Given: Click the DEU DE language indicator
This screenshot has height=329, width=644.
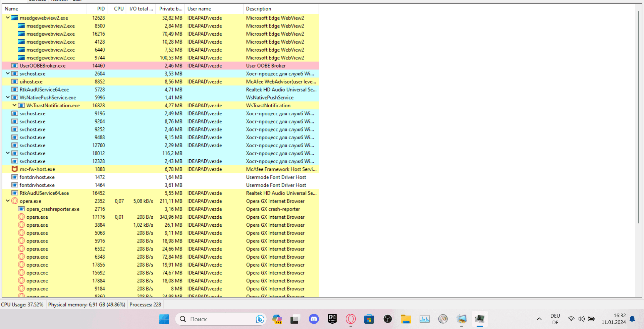Looking at the screenshot, I should click(555, 319).
